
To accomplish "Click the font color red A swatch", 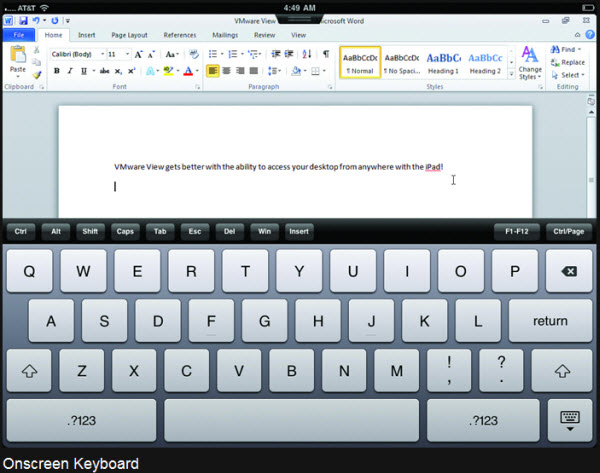I will [x=188, y=71].
